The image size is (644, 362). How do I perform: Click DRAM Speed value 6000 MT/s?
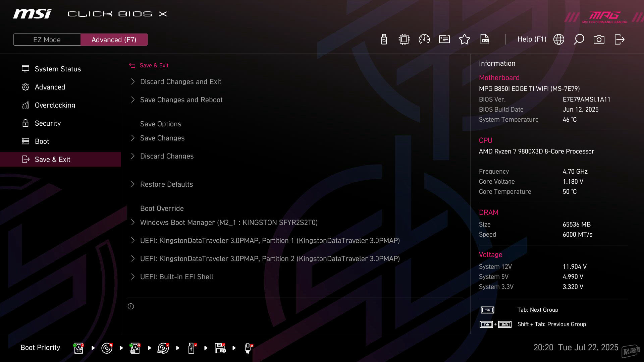[577, 234]
